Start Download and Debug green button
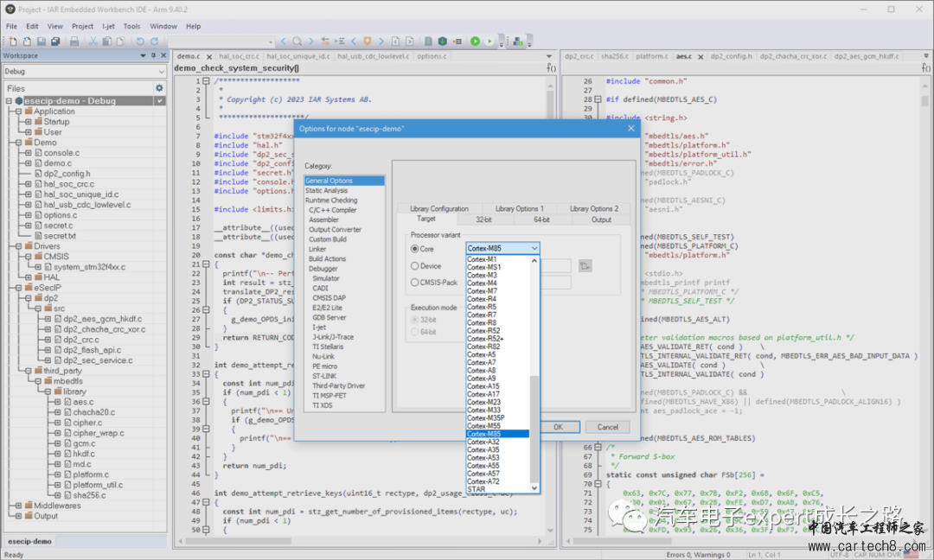 click(x=476, y=41)
